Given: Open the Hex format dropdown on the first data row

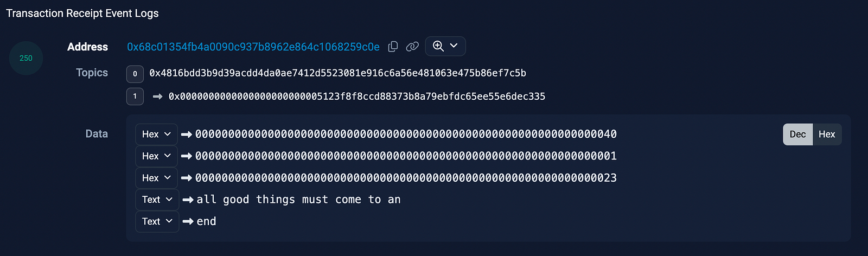Looking at the screenshot, I should pyautogui.click(x=156, y=134).
